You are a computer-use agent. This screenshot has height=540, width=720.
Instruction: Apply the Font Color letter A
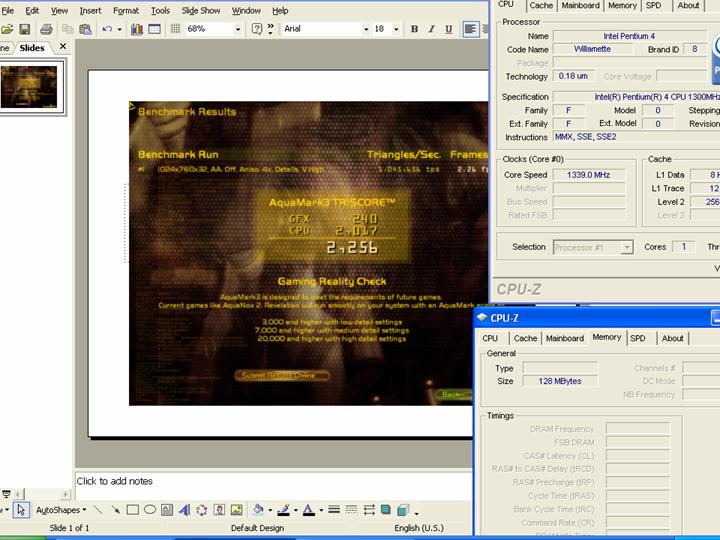[309, 510]
